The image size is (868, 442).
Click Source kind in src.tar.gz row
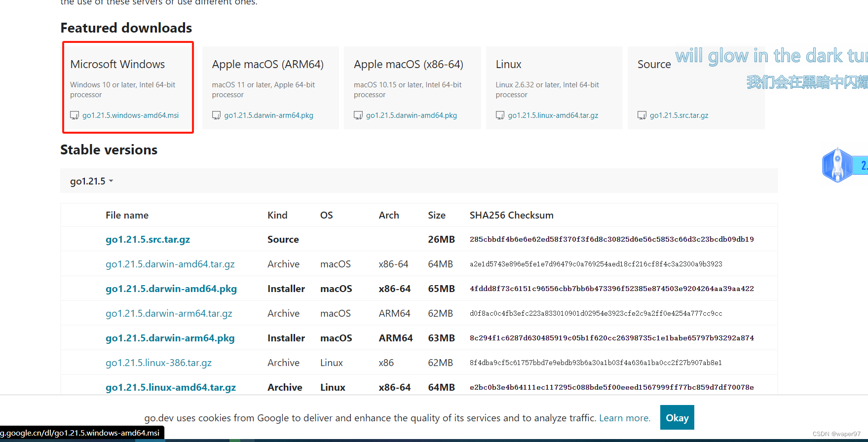(x=283, y=239)
